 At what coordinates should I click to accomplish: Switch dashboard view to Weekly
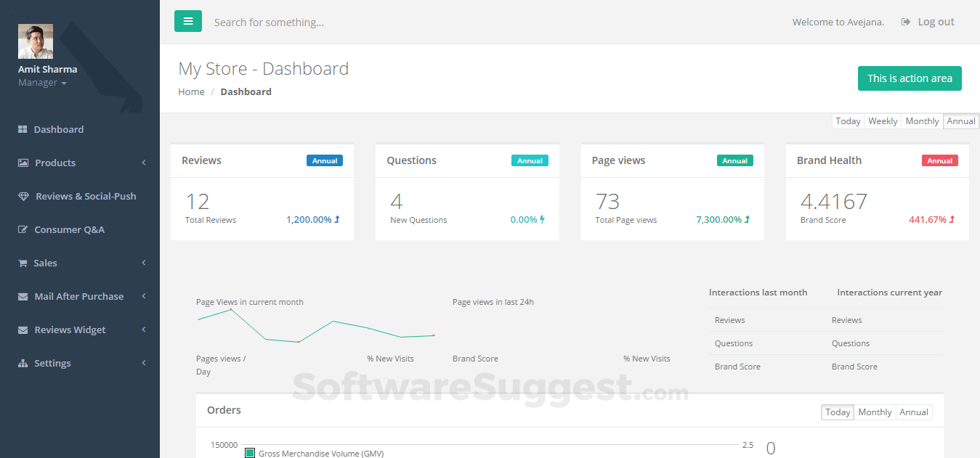(882, 120)
